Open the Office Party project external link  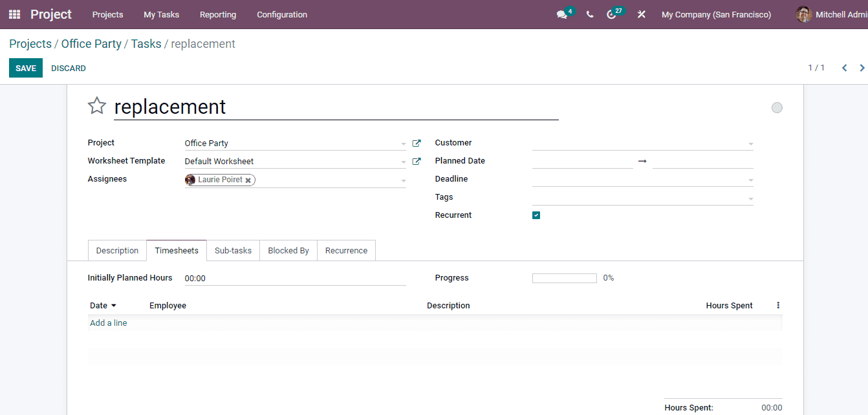click(x=417, y=143)
